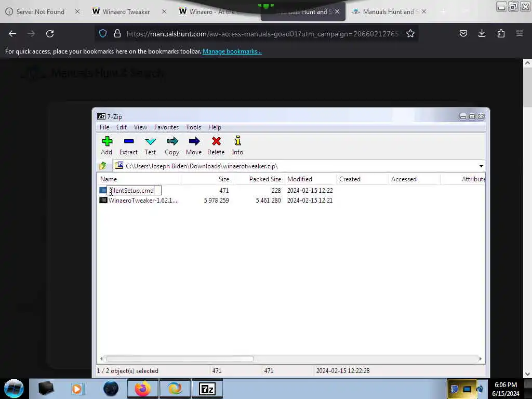Launch the media player taskbar icon

77,389
